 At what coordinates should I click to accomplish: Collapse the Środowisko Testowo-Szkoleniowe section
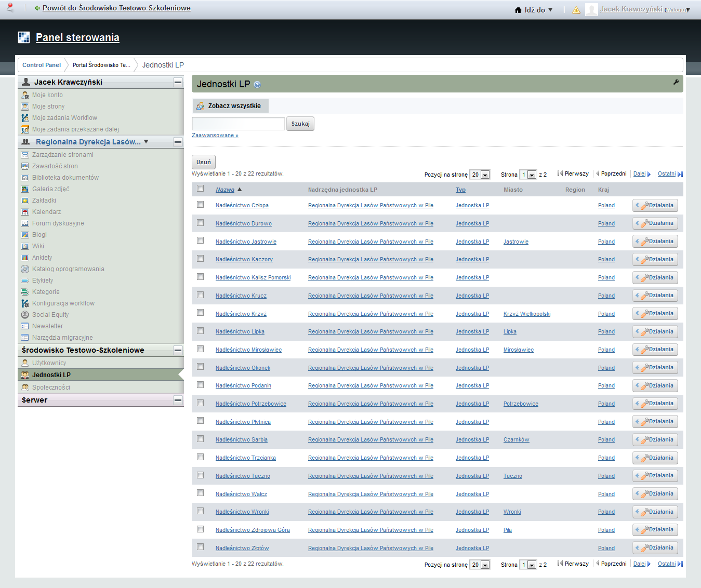pos(178,350)
